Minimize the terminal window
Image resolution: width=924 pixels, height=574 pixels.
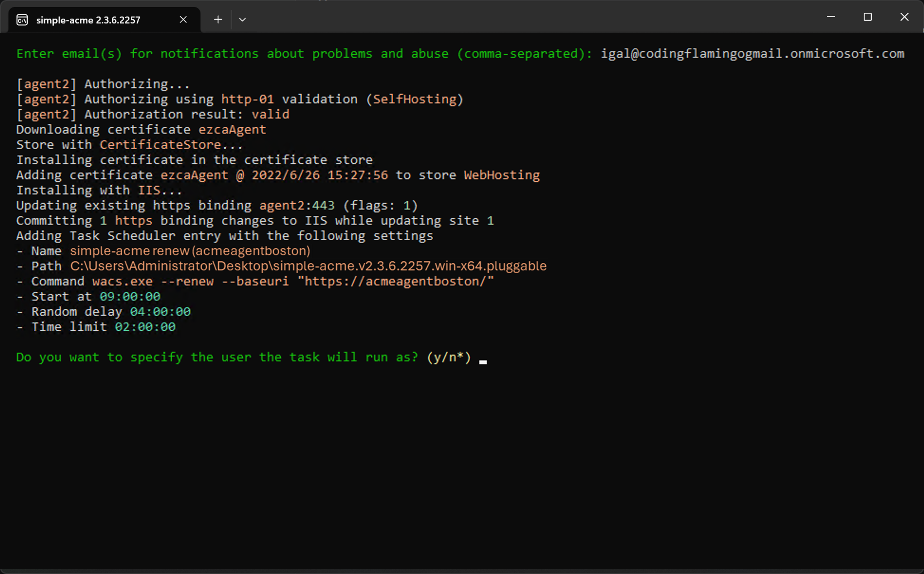(x=831, y=17)
